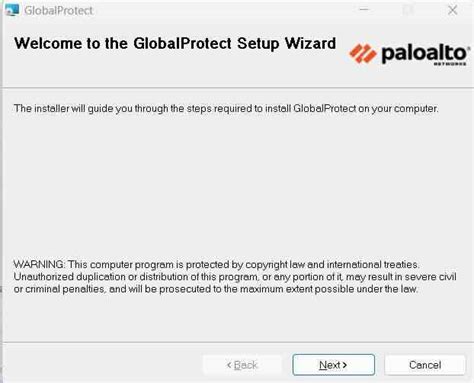Click the greyed-out Back button
Image resolution: width=474 pixels, height=383 pixels.
[x=242, y=365]
